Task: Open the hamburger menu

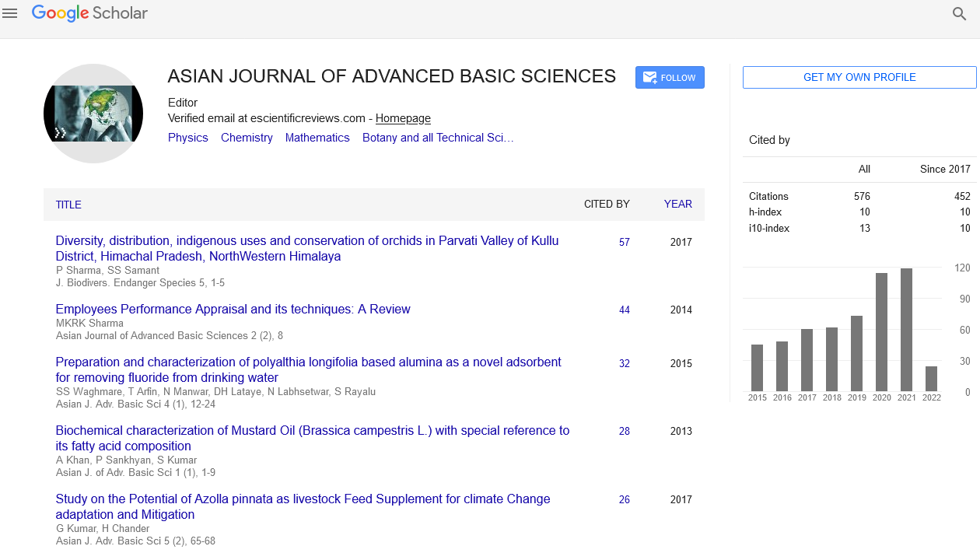Action: tap(10, 13)
